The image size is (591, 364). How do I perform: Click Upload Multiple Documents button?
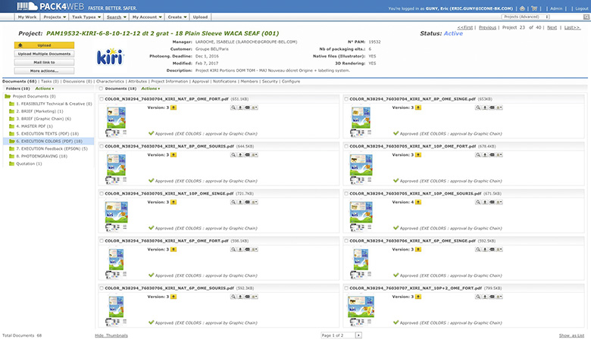coord(44,54)
